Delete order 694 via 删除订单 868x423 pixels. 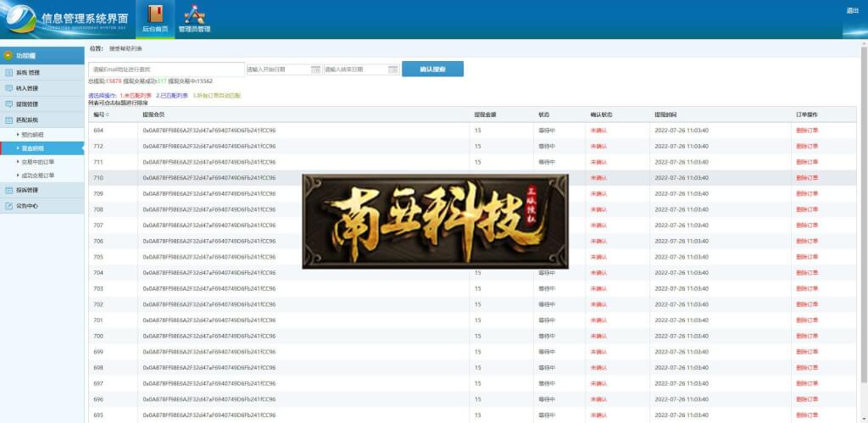807,131
